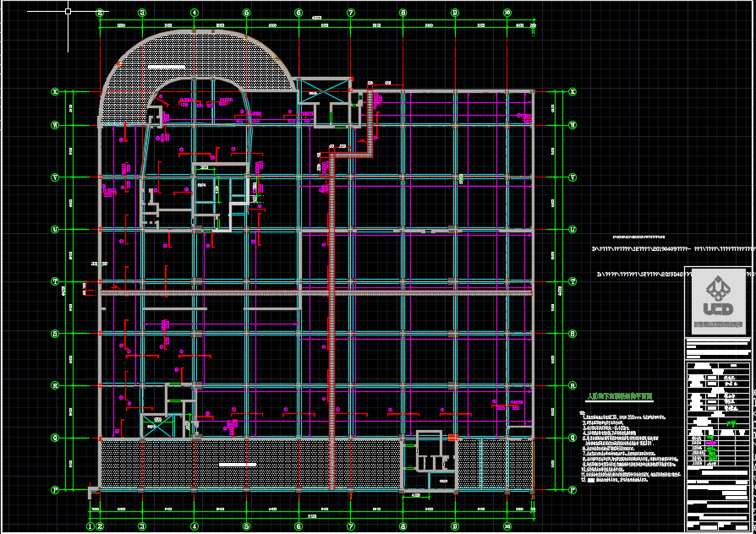Select the cyan crossed shaft box between axes 6 and 7
Image resolution: width=756 pixels, height=534 pixels.
click(325, 90)
